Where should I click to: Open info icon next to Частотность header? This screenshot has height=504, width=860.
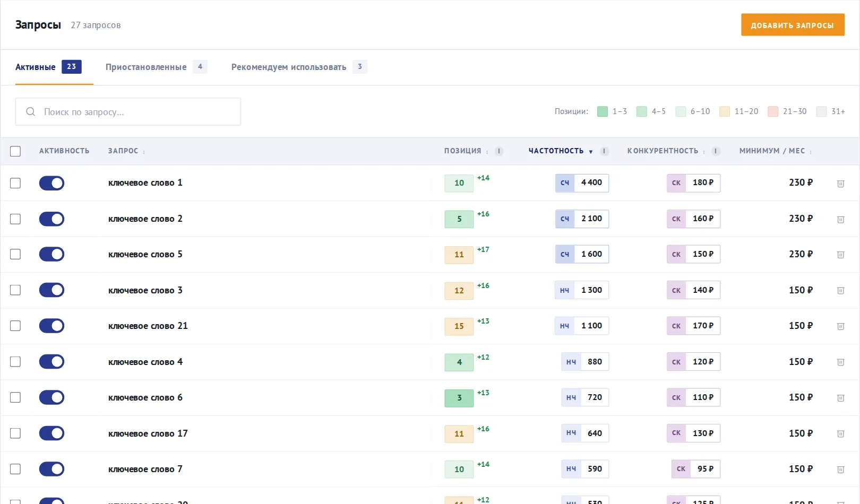click(x=604, y=151)
